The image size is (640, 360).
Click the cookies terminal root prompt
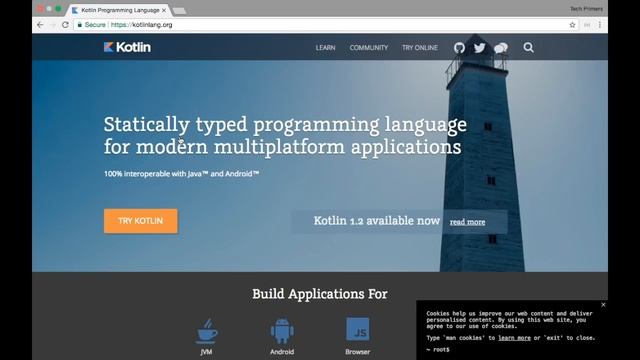[438, 350]
